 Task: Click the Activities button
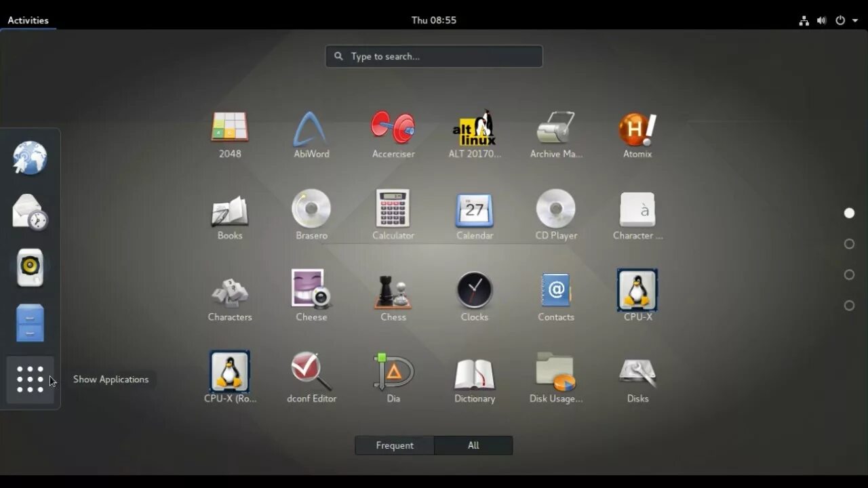28,20
